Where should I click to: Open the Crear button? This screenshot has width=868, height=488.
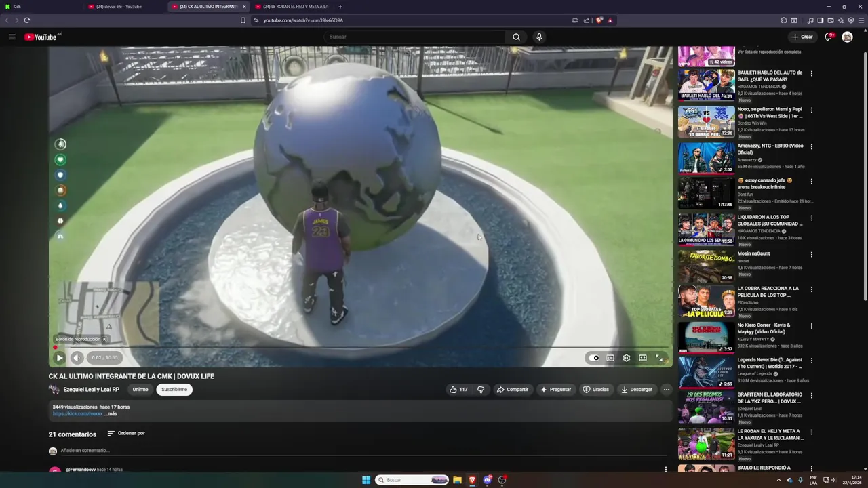click(x=802, y=37)
